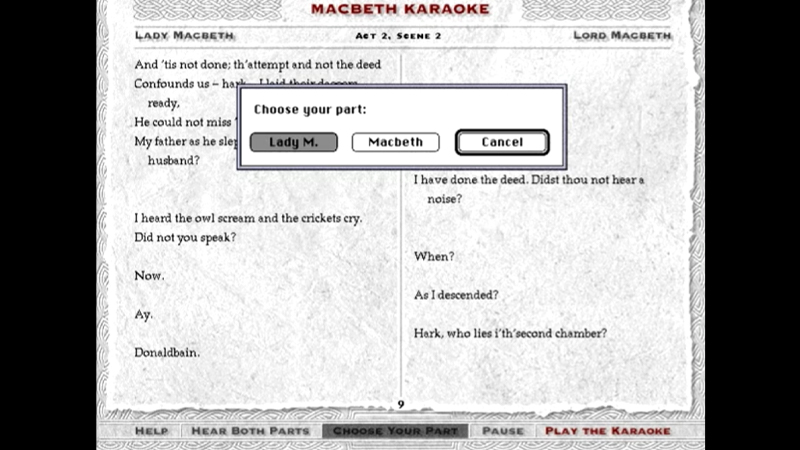Click line 'Did not you speak?'

click(x=185, y=238)
